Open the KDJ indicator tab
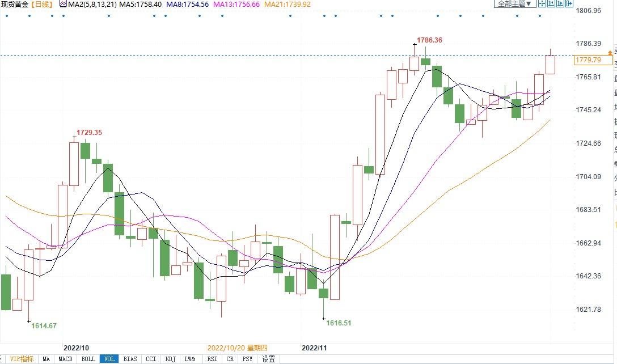The width and height of the screenshot is (617, 364). [170, 359]
